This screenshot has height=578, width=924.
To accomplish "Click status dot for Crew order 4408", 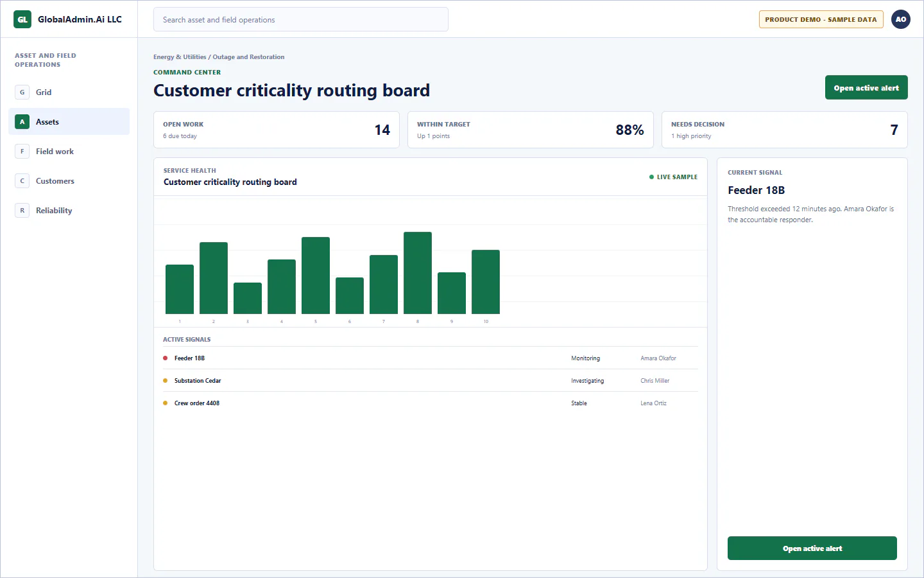I will pyautogui.click(x=166, y=403).
